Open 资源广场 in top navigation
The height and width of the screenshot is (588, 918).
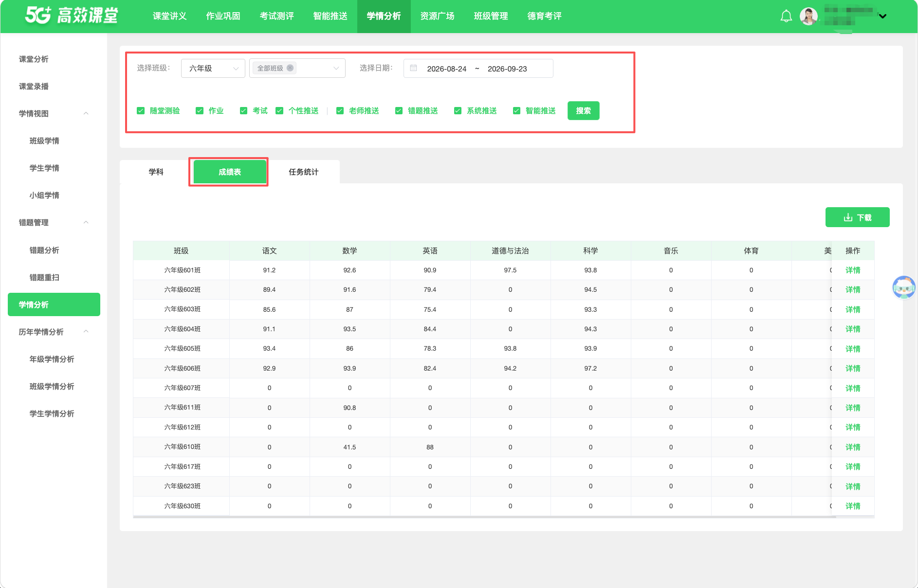[437, 16]
